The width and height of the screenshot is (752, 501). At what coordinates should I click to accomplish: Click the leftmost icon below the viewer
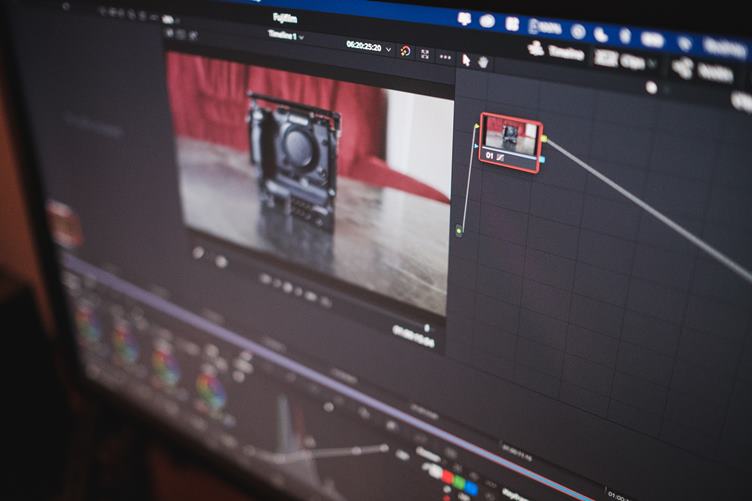click(198, 252)
